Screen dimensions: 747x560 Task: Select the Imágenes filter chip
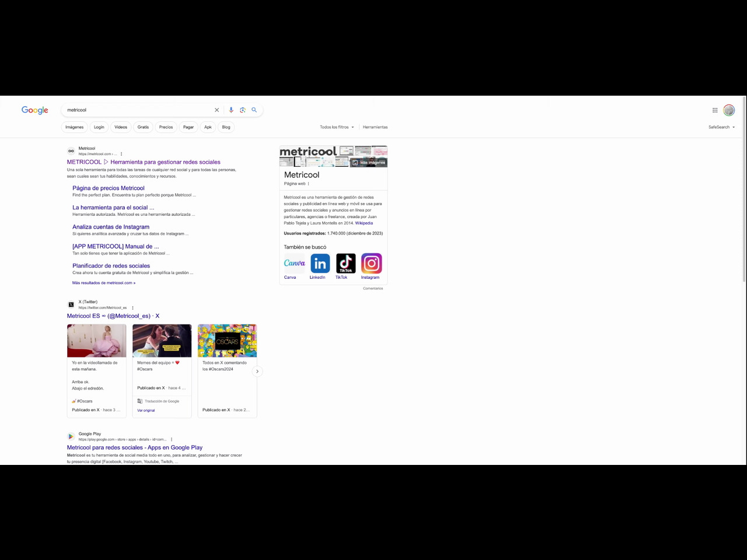(x=74, y=127)
